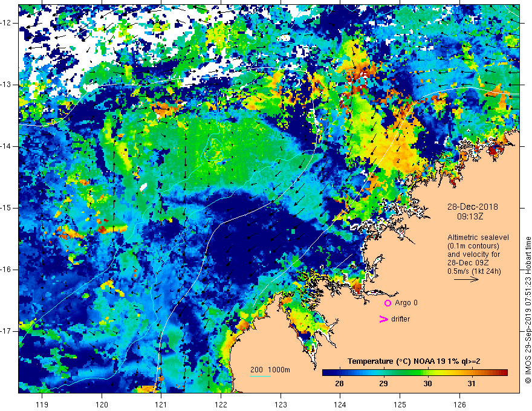Click the longitude label 120
The width and height of the screenshot is (532, 411).
pyautogui.click(x=102, y=404)
